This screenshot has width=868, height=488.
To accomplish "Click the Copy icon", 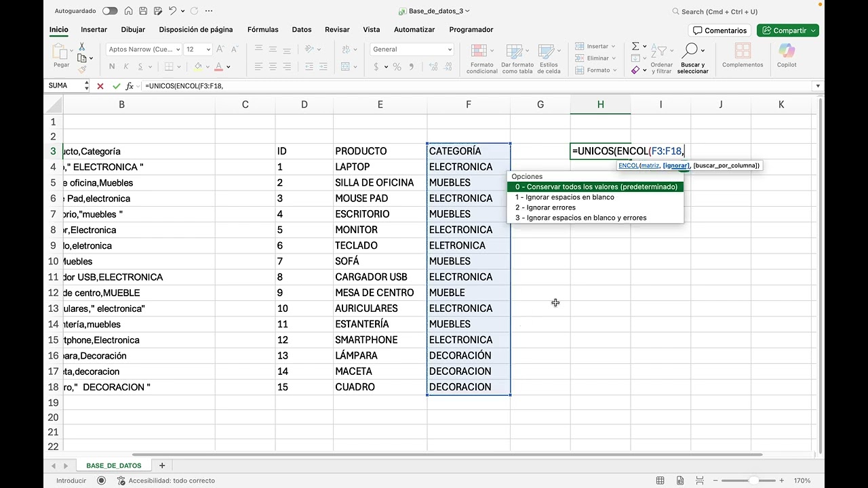I will 82,58.
